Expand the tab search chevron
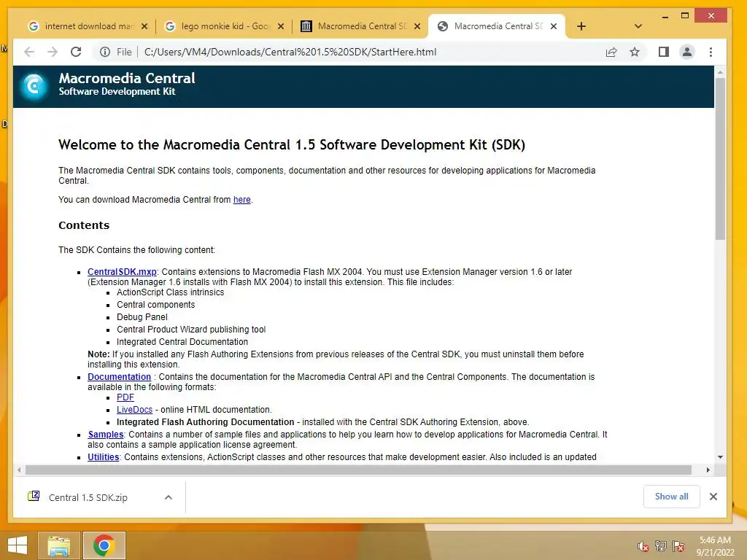The height and width of the screenshot is (560, 747). click(638, 26)
